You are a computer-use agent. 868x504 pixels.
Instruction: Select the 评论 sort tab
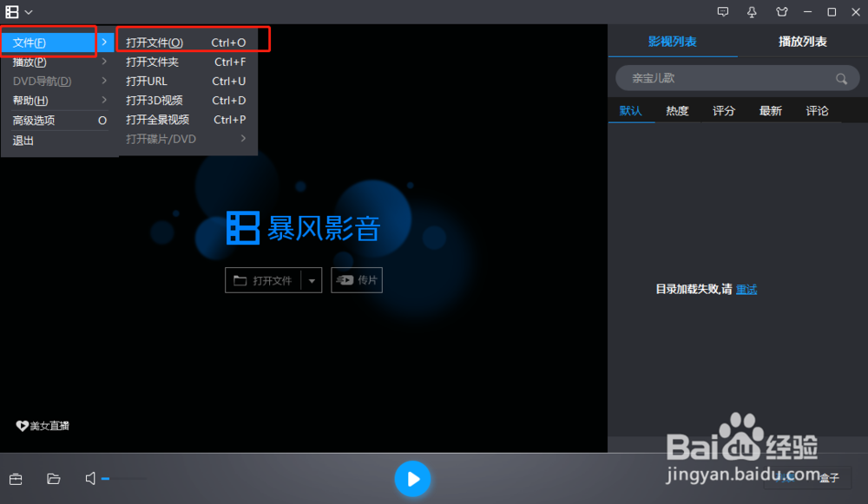[817, 111]
